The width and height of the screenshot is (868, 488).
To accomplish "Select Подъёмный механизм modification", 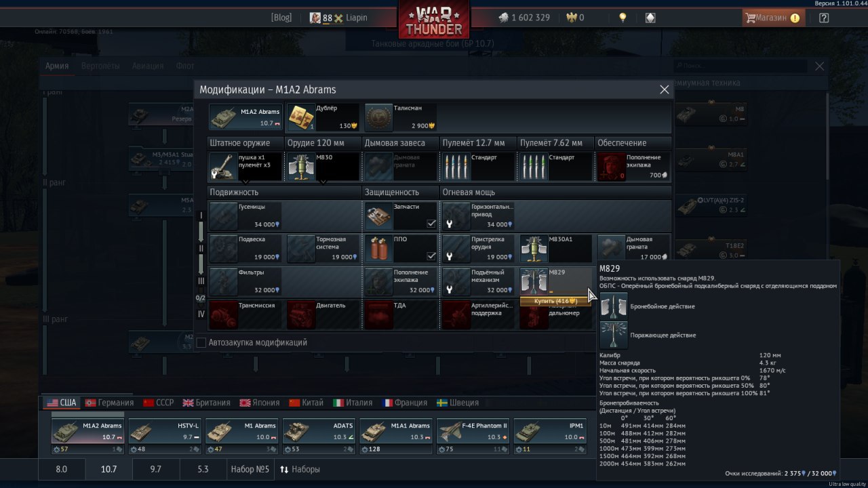I will [479, 281].
